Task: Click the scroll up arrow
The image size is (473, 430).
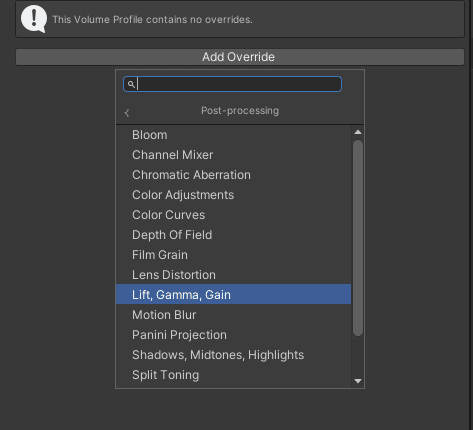Action: [x=358, y=132]
